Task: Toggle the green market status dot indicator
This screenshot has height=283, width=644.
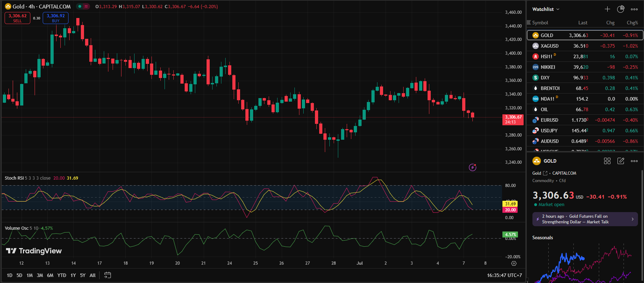Action: coord(80,6)
